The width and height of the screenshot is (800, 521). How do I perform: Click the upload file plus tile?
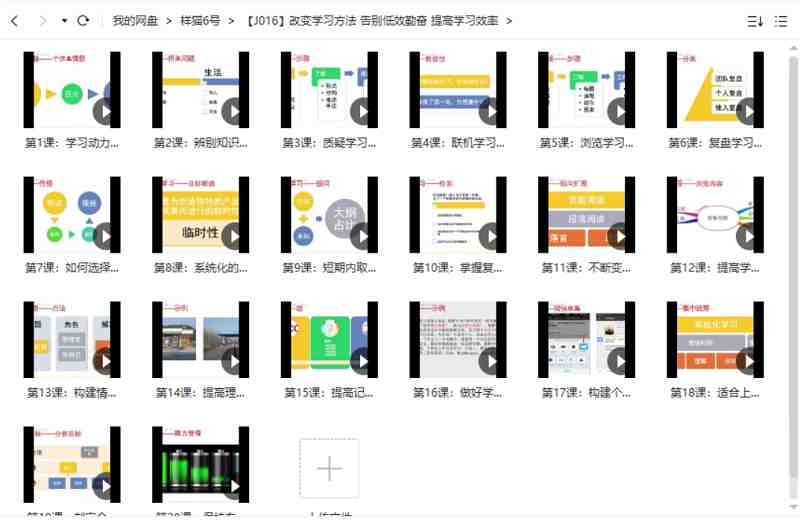point(329,468)
